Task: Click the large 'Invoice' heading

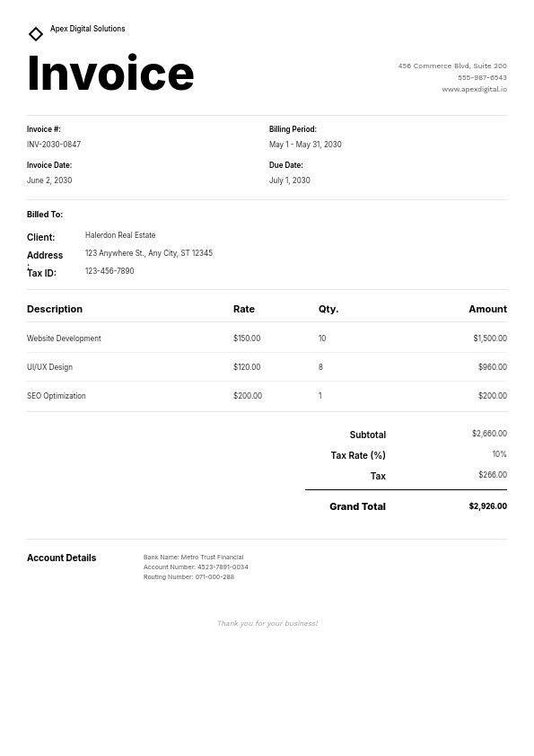Action: click(x=110, y=74)
